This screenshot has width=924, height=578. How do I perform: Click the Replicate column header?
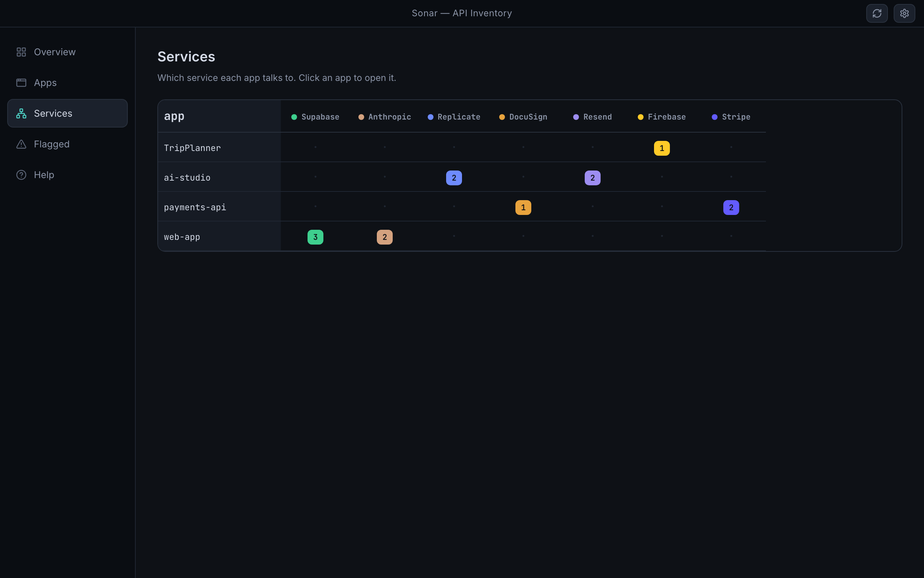[454, 117]
